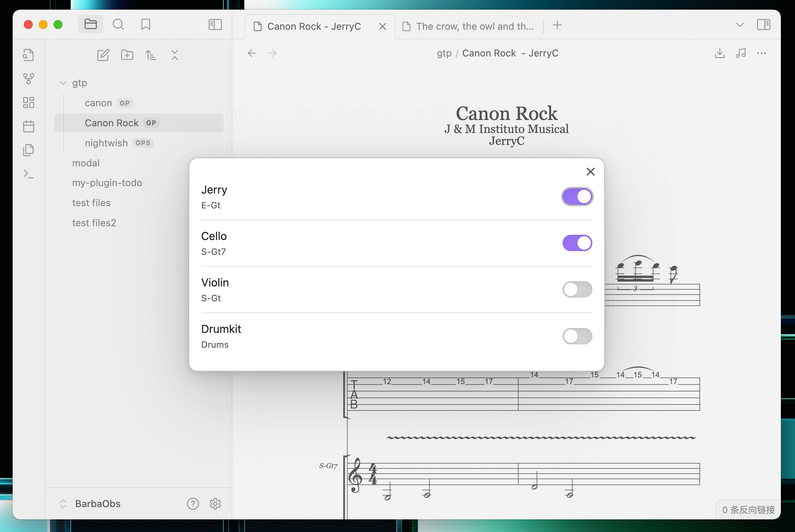The width and height of the screenshot is (795, 532).
Task: Create a new folder icon
Action: click(127, 55)
